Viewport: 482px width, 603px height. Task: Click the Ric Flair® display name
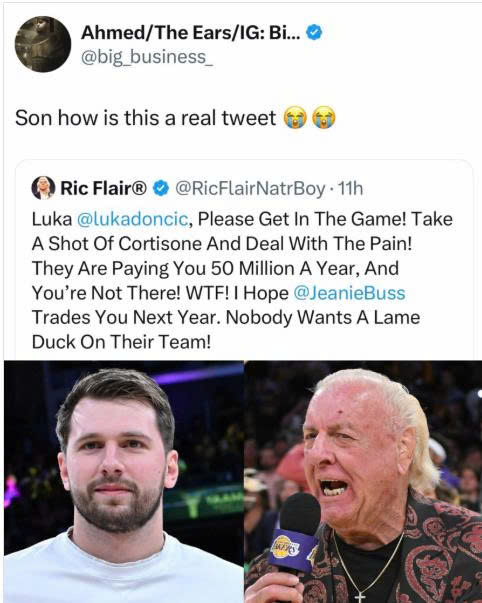pyautogui.click(x=104, y=188)
